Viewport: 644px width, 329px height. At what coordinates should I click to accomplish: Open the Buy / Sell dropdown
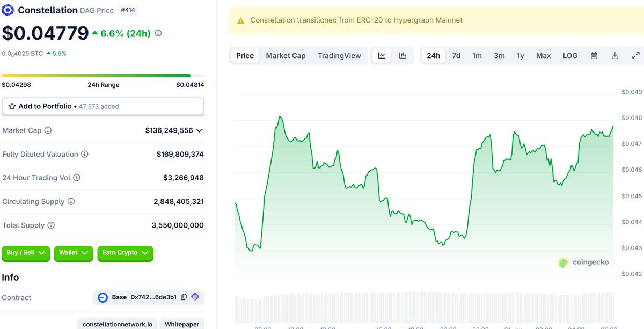tap(26, 253)
